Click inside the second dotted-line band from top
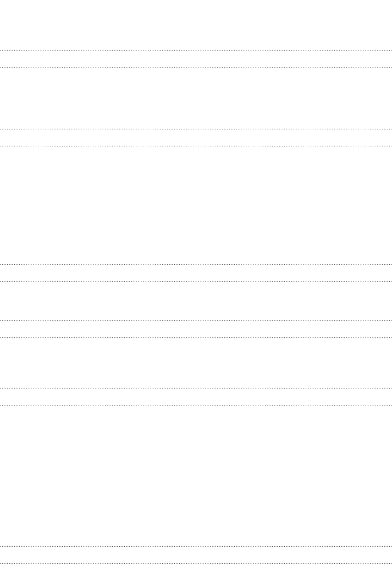 (x=196, y=138)
